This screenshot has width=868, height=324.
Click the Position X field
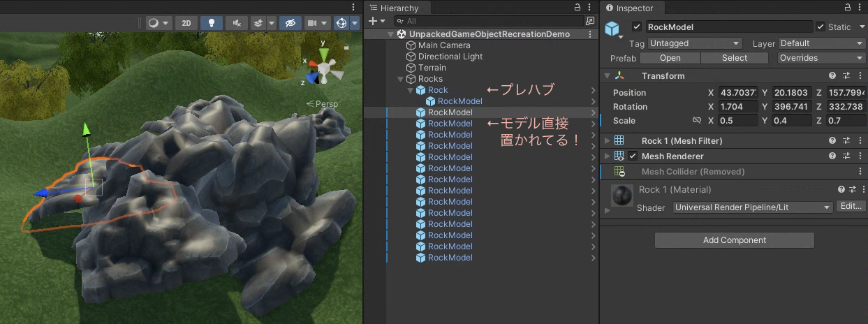(738, 93)
